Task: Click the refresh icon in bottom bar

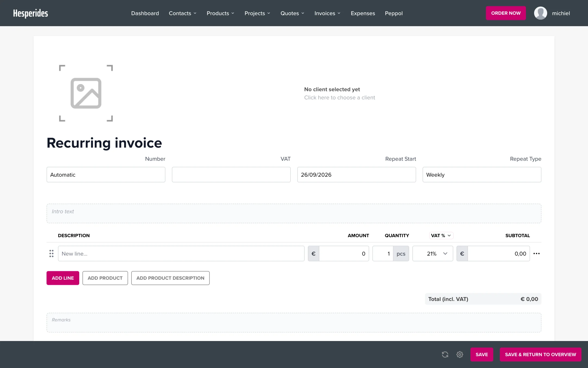Action: pos(445,354)
